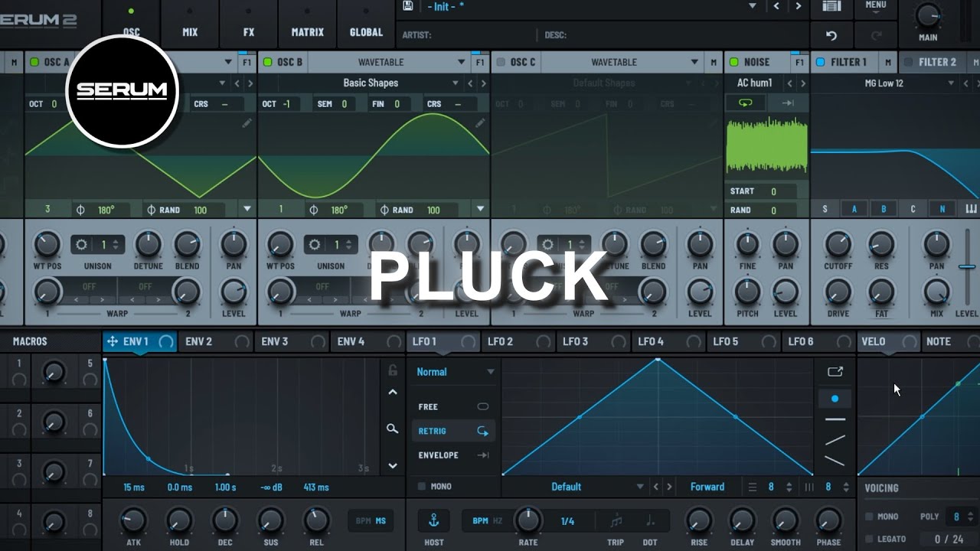Open OSC B unison gear settings
Image resolution: width=980 pixels, height=551 pixels.
tap(314, 245)
